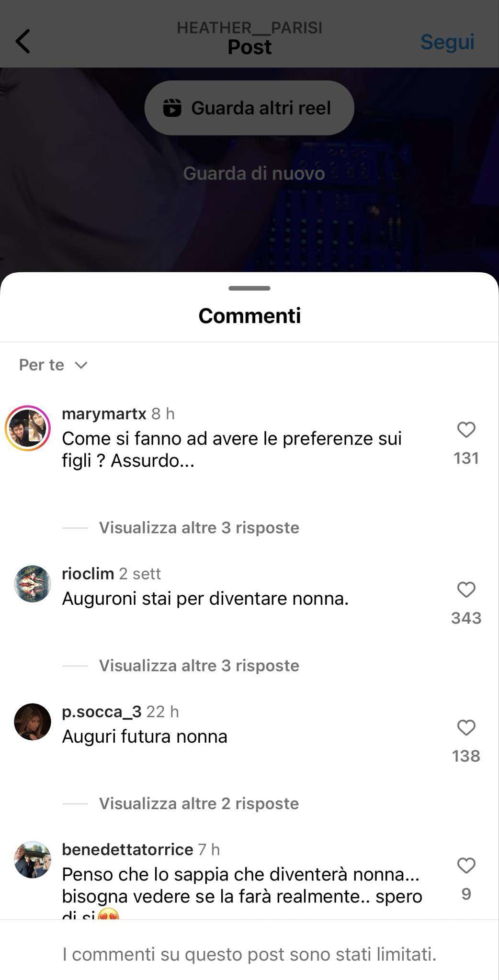Tap the reel icon in Guarda altri reel

pos(172,108)
